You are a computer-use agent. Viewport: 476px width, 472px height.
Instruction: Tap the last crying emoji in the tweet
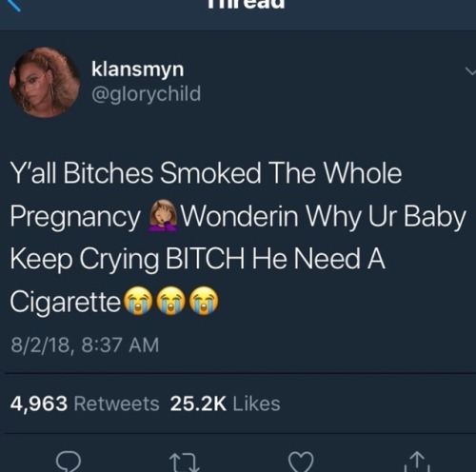tap(205, 300)
